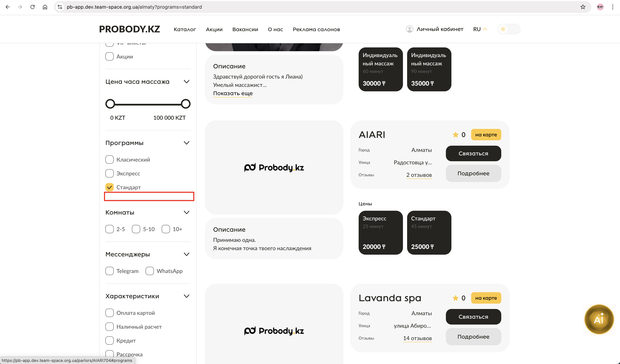Collapse the Программы filter section

186,143
